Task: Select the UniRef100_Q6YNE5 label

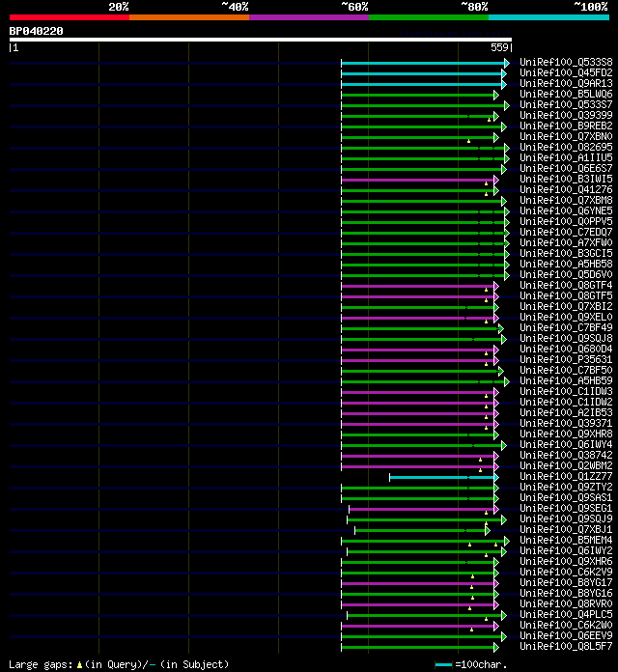Action: [566, 211]
